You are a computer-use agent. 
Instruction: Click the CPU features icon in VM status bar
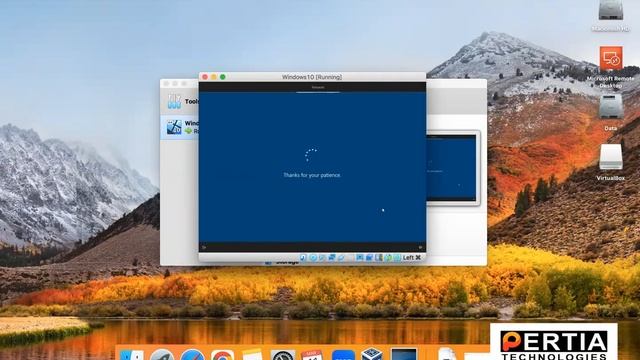coord(378,258)
